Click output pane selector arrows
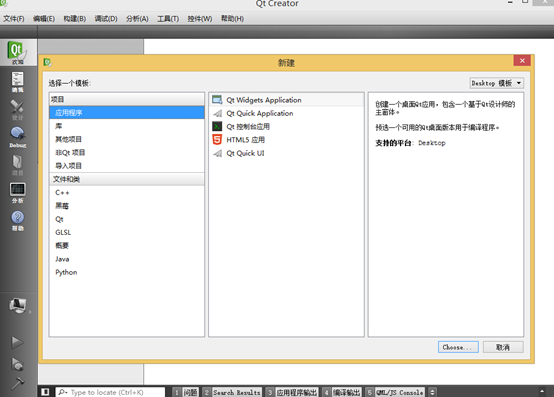This screenshot has width=554, height=397. tap(432, 392)
